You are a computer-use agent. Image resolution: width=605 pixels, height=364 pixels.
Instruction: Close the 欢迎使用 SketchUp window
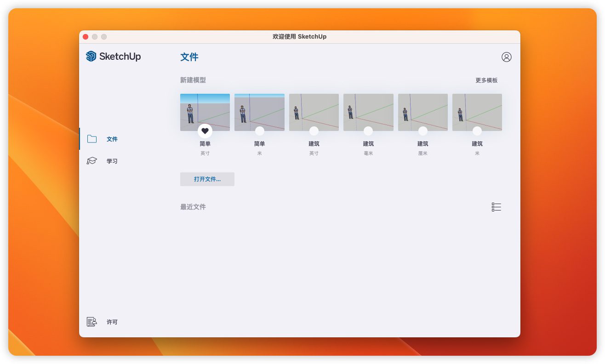pyautogui.click(x=86, y=37)
